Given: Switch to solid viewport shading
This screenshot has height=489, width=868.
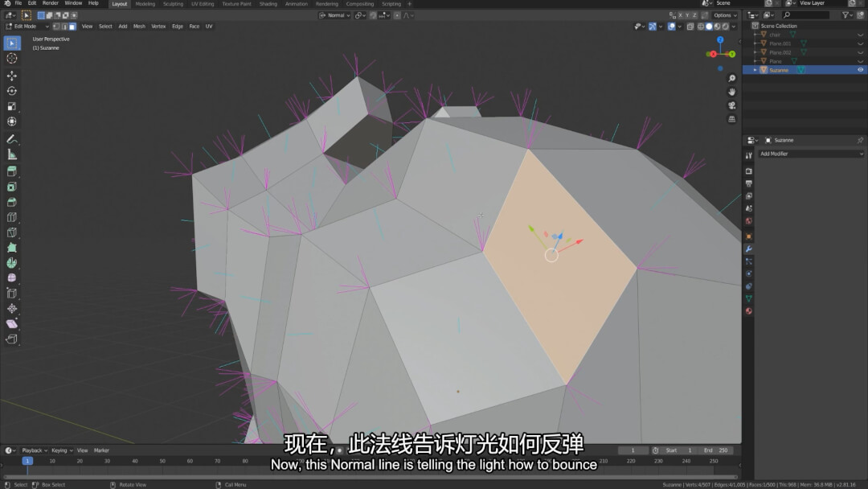Looking at the screenshot, I should pos(709,26).
